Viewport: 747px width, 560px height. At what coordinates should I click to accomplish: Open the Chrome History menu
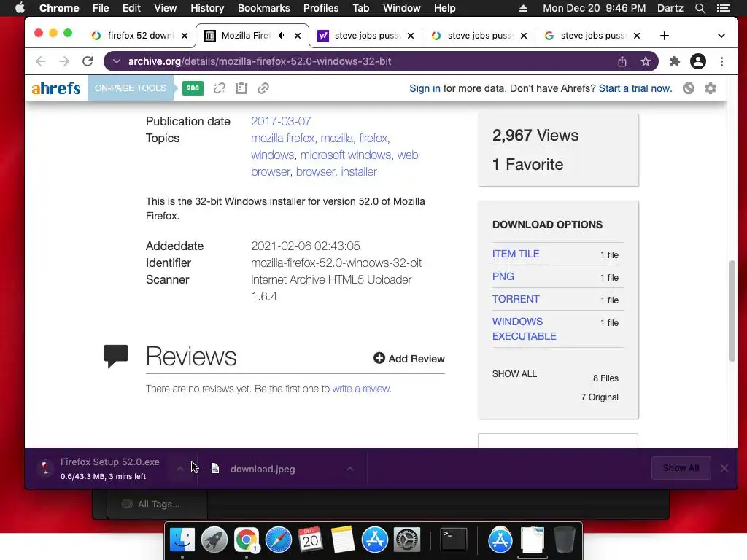pyautogui.click(x=207, y=8)
